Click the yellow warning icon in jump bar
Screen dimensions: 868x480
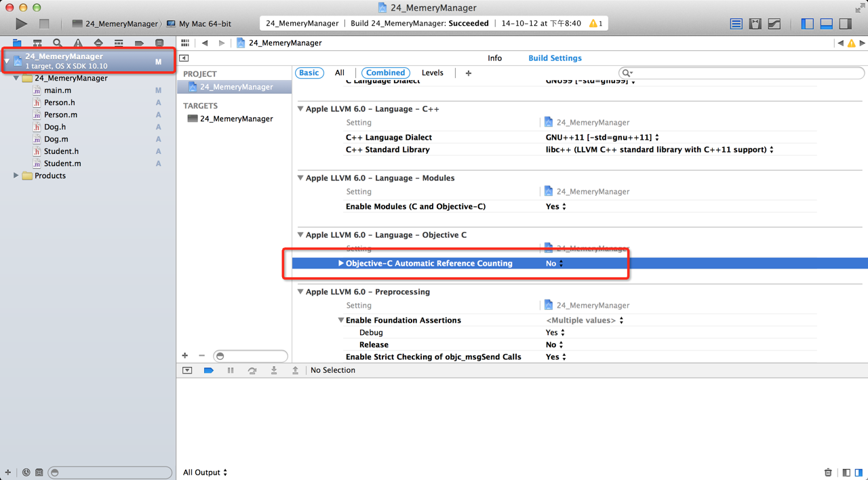852,43
